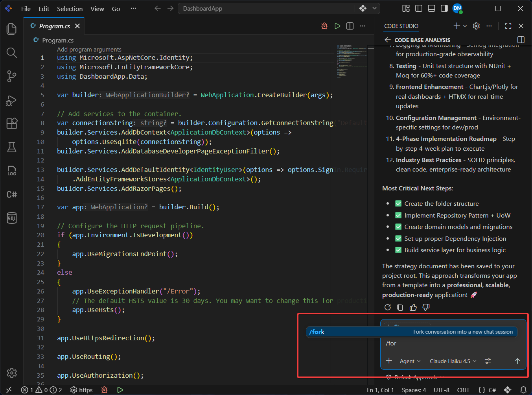Open the C# view in the activity bar
This screenshot has width=532, height=395.
point(12,194)
